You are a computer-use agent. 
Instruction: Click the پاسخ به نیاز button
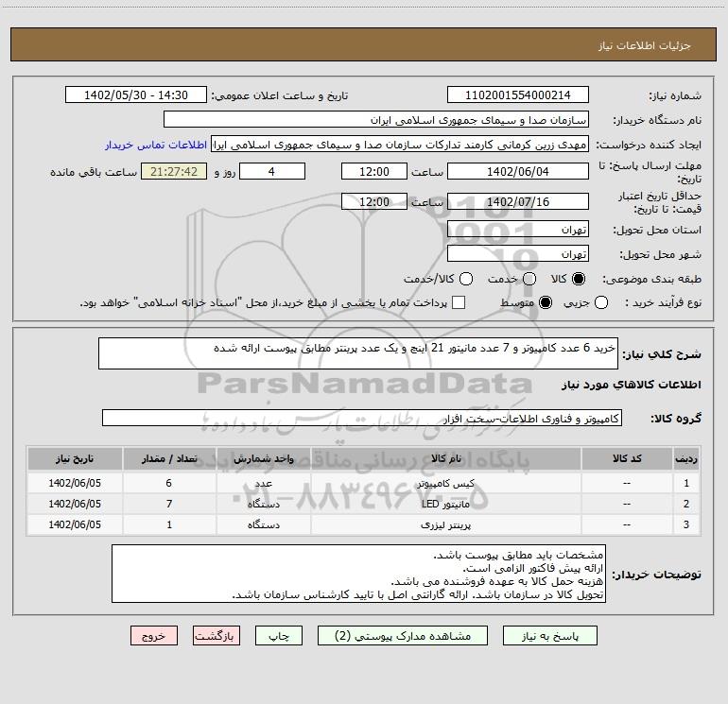point(550,636)
